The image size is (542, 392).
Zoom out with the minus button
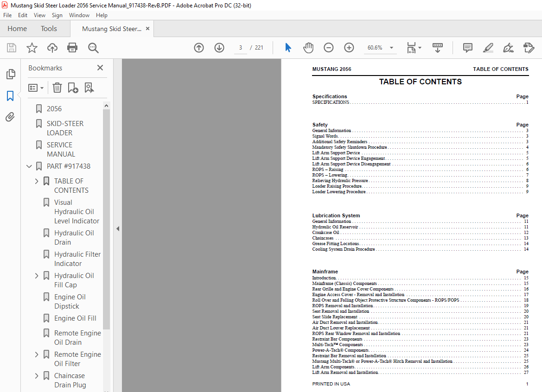tap(328, 48)
